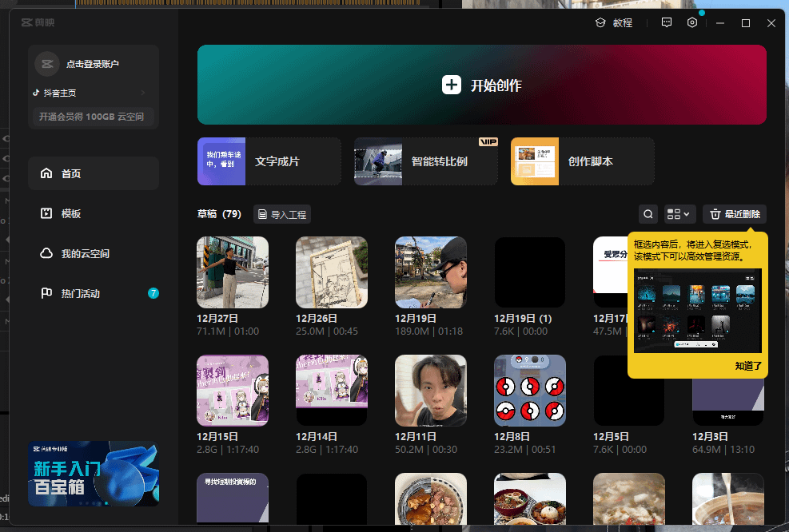The height and width of the screenshot is (532, 789).
Task: Click the account avatar to log in
Action: click(x=46, y=64)
